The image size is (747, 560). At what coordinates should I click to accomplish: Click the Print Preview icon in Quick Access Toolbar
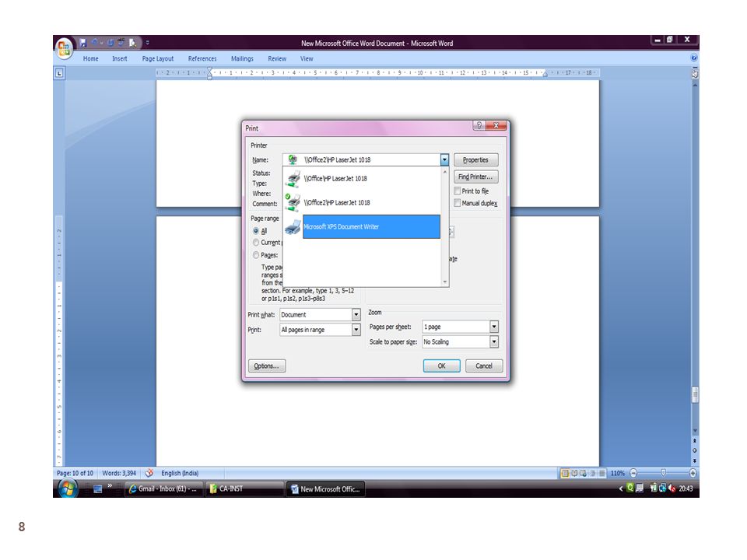click(x=132, y=43)
